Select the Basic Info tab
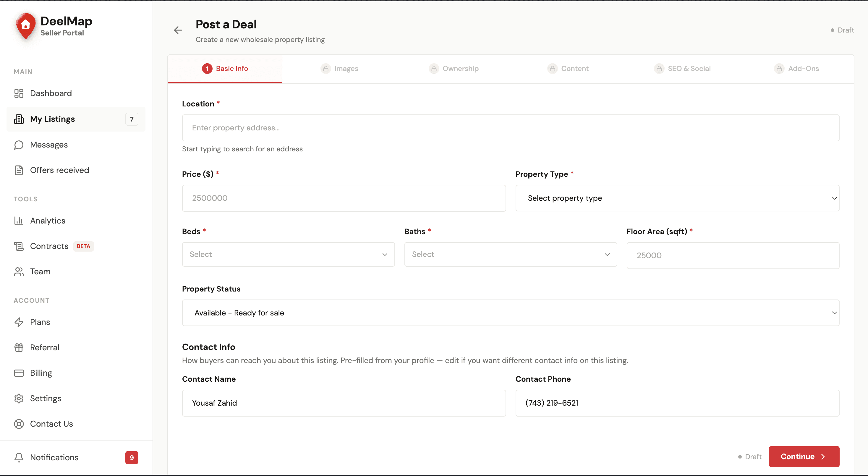This screenshot has width=868, height=476. coord(225,69)
